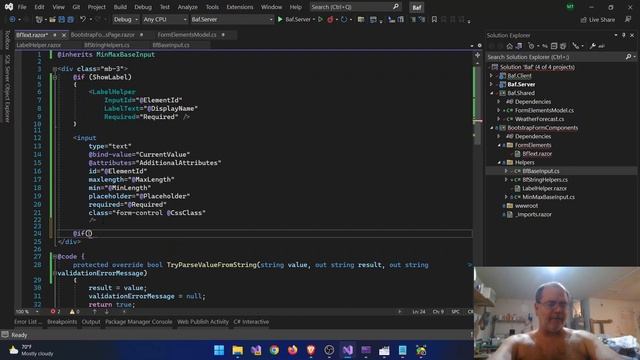Select _Imports.razor in Solution Explorer
The image size is (640, 360).
[x=533, y=214]
